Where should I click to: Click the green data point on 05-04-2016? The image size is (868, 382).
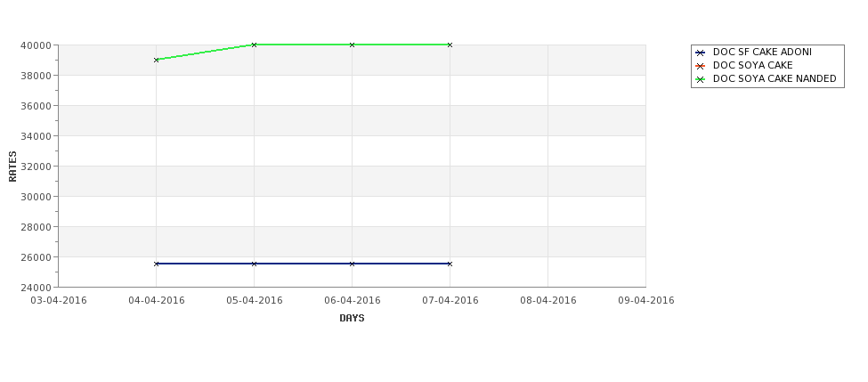pyautogui.click(x=254, y=45)
